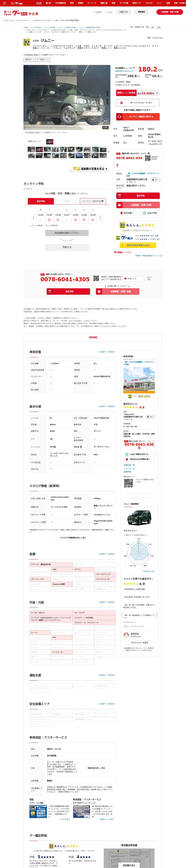Image resolution: width=186 pixels, height=868 pixels.
Task: Click the Goo-net logo in the header
Action: (21, 13)
